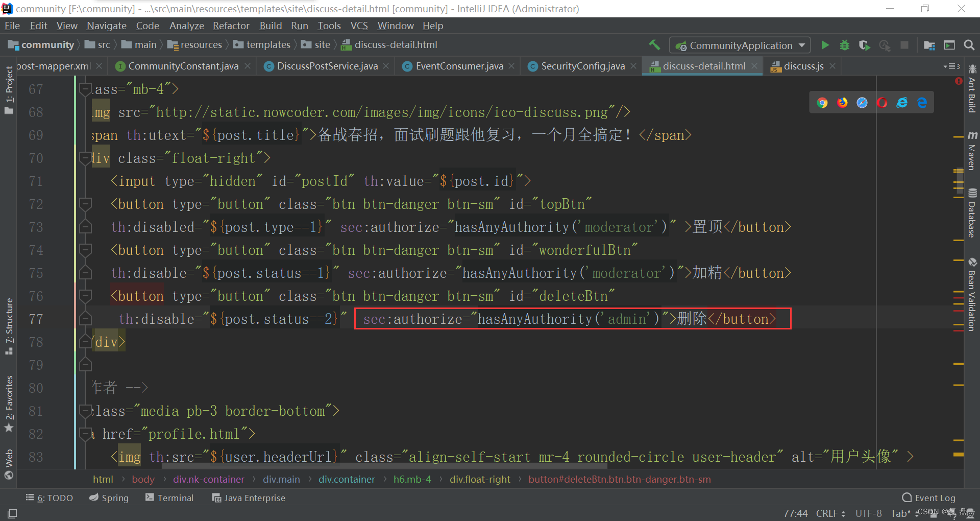Open the Project tool window
The image size is (980, 521).
[9, 90]
